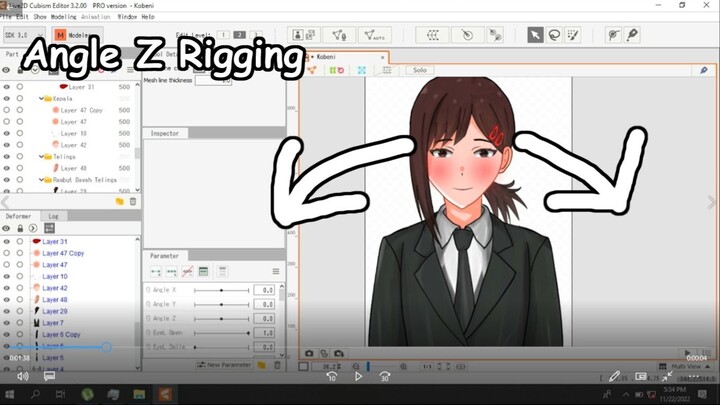This screenshot has height=405, width=720.
Task: Select edit level 2 button
Action: (239, 35)
